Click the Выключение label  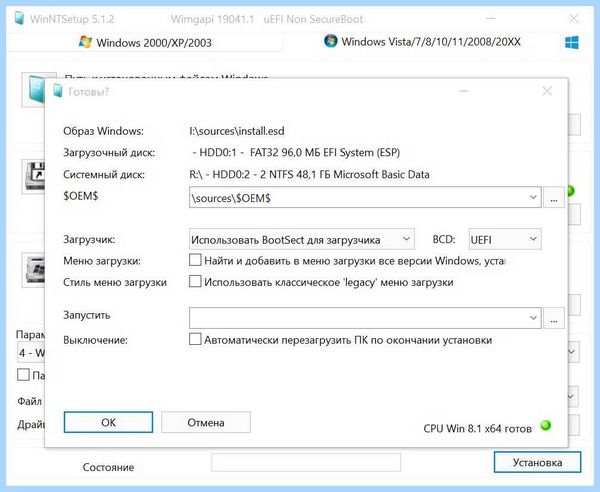pyautogui.click(x=95, y=340)
